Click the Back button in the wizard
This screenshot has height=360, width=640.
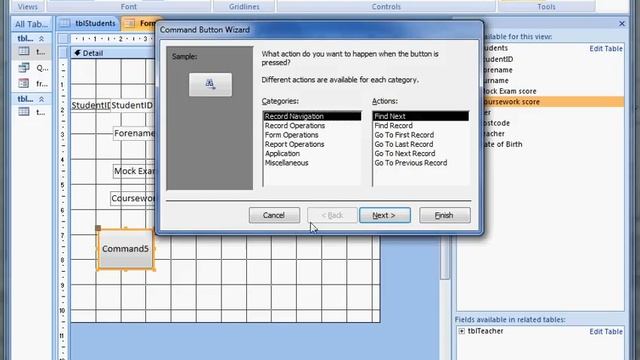point(332,215)
